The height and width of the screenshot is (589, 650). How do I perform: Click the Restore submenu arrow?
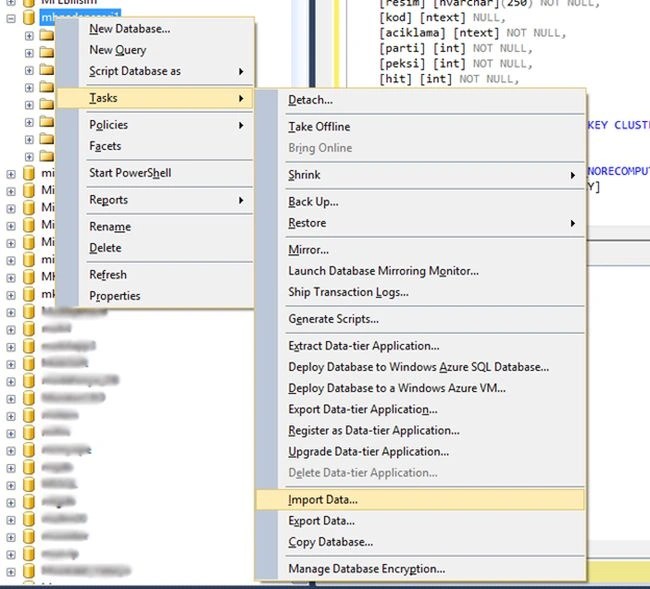(x=572, y=223)
